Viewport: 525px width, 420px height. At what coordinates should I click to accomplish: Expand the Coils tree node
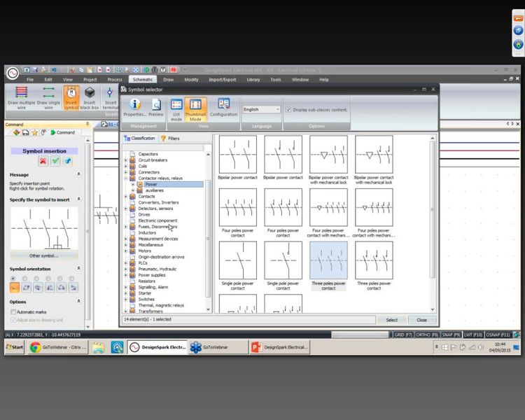[x=126, y=166]
